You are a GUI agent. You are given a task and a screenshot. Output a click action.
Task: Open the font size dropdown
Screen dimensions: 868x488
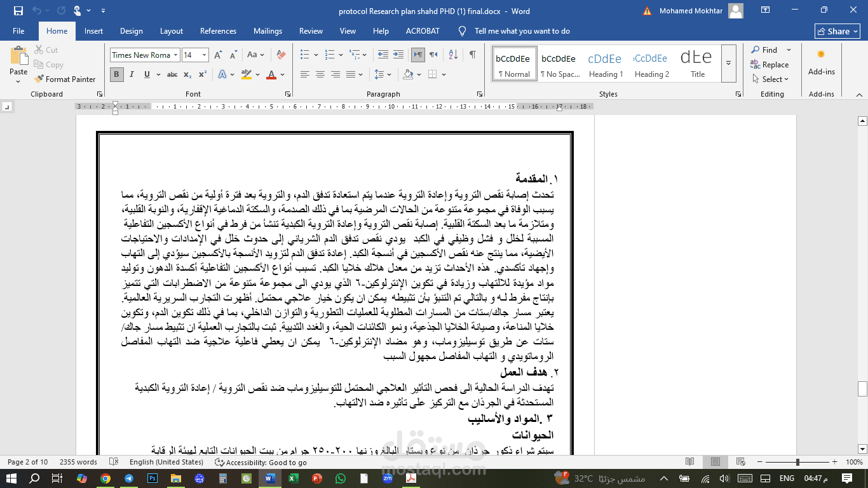(x=204, y=55)
